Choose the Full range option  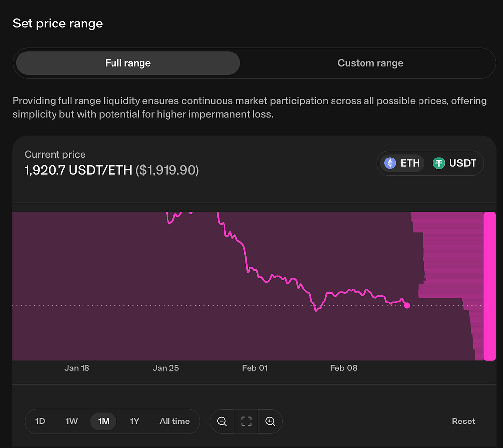(x=128, y=63)
